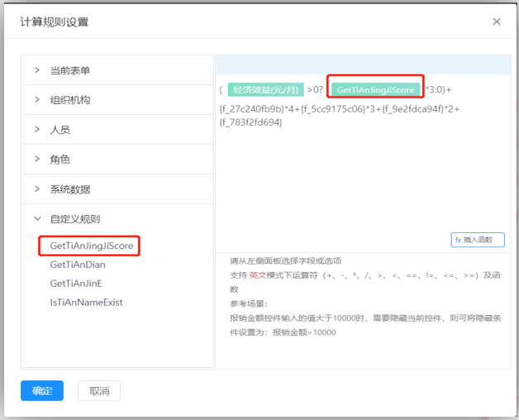Close the 计算规则设置 dialog with X
The image size is (519, 420).
(x=497, y=21)
